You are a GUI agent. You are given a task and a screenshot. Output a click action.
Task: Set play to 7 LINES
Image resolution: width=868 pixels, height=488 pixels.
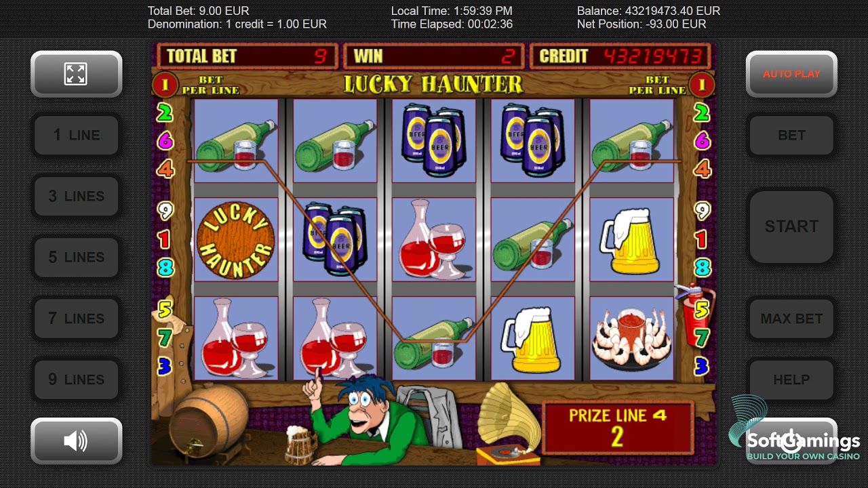[x=77, y=318]
